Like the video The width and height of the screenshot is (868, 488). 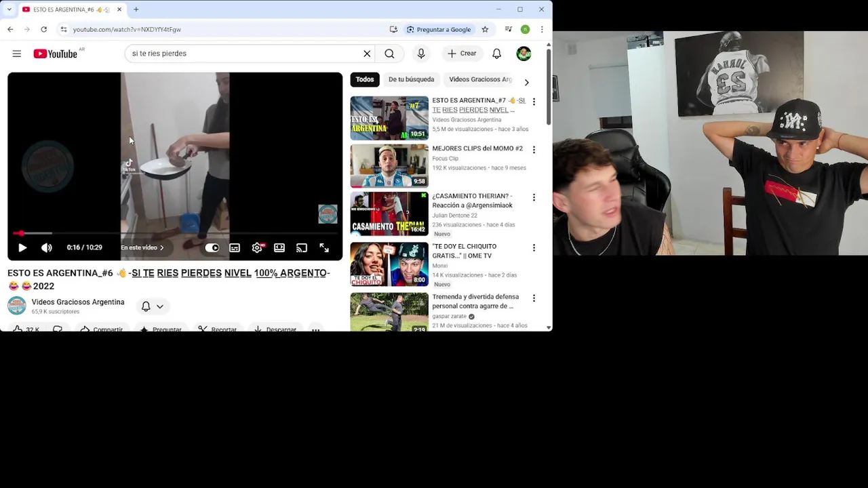click(x=26, y=329)
